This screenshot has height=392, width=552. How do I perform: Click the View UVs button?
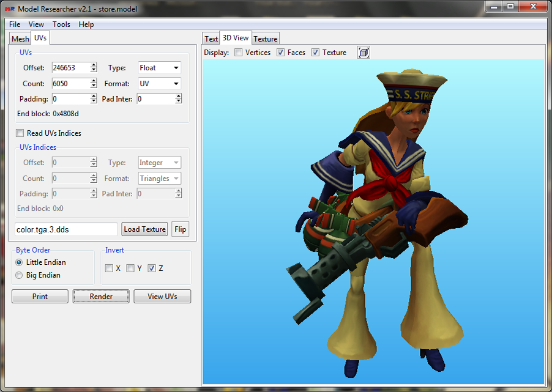tap(162, 296)
